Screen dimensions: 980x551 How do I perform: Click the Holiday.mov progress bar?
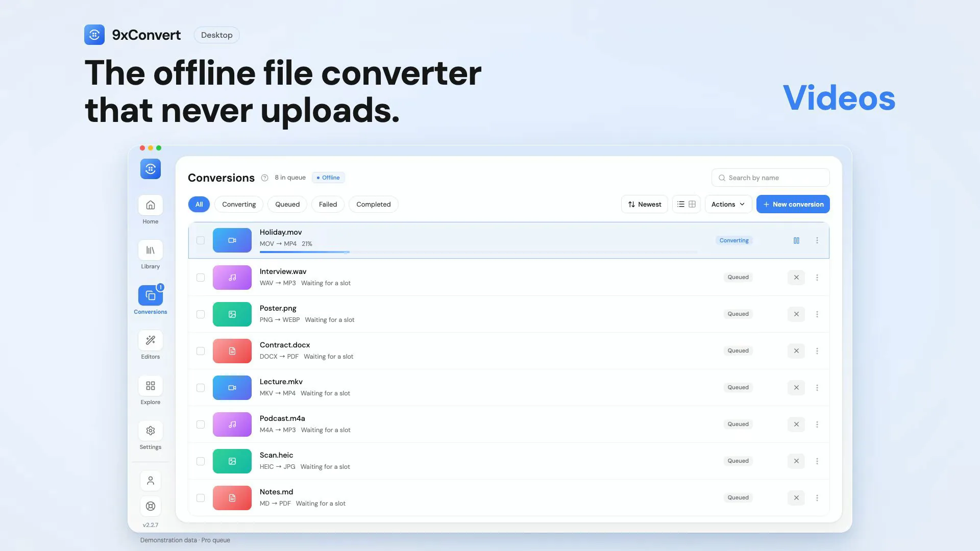coord(478,252)
